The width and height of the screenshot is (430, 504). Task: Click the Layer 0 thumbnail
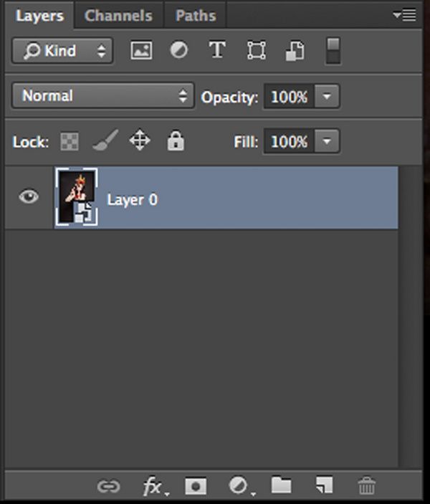coord(75,197)
